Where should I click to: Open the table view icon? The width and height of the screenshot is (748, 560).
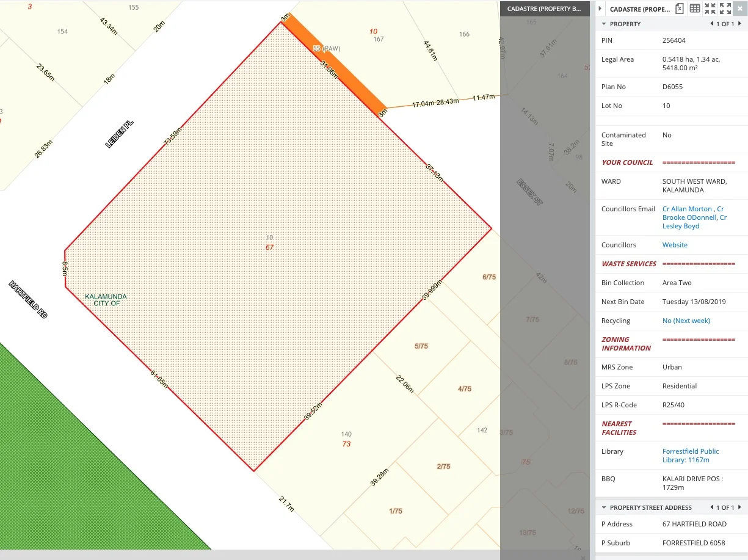pyautogui.click(x=695, y=9)
